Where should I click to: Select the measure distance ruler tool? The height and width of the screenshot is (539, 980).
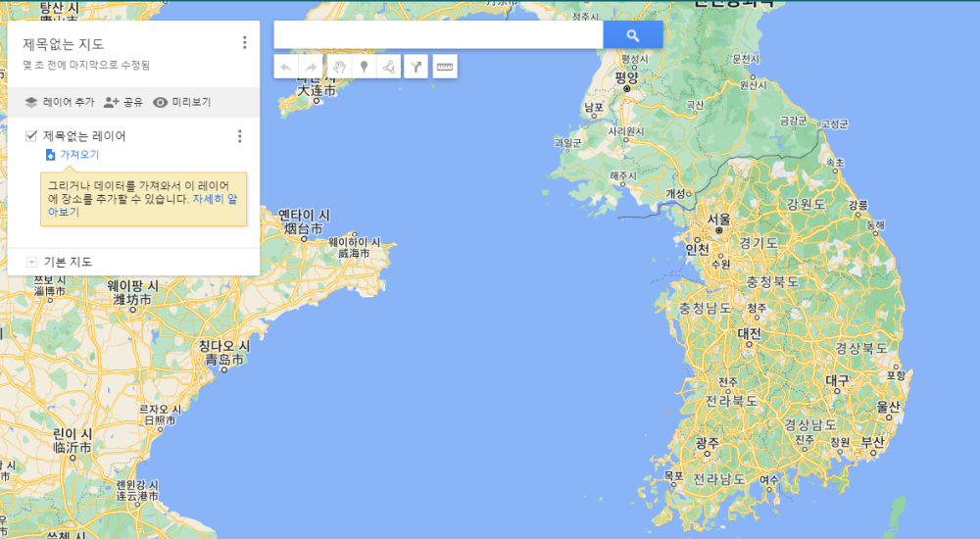(x=444, y=67)
